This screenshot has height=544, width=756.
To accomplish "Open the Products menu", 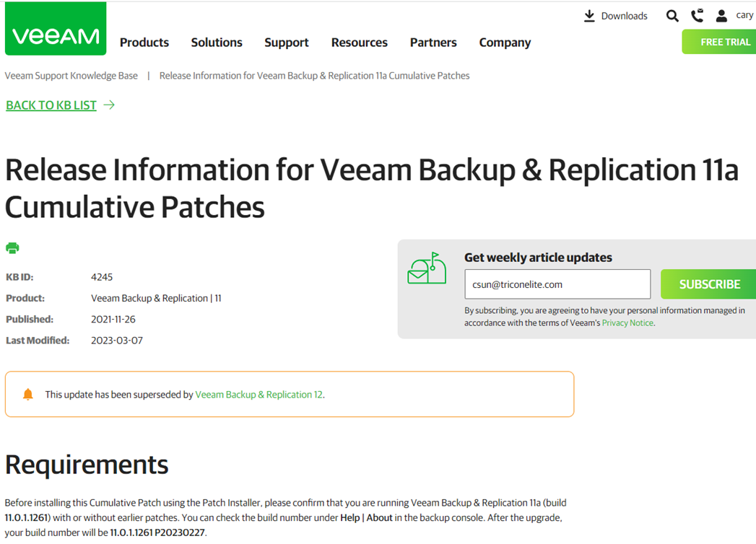I will (144, 43).
